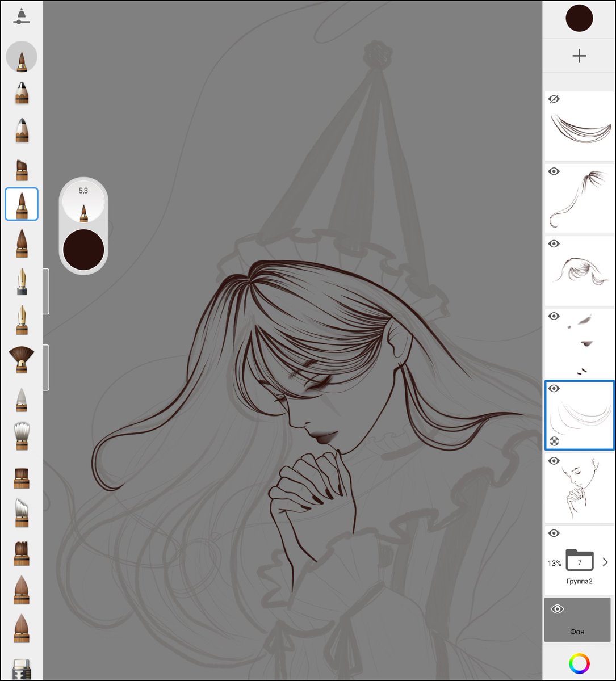This screenshot has height=681, width=616.
Task: Select the shading smudges layer thumbnail
Action: [x=579, y=343]
